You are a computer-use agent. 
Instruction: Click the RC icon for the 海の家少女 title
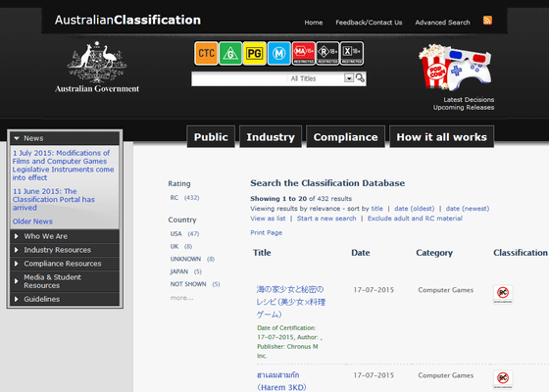(x=503, y=294)
